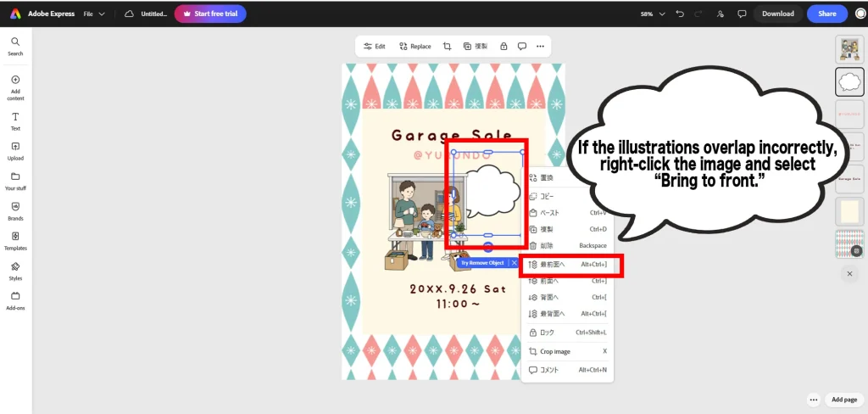Open the Brands panel
Image resolution: width=868 pixels, height=414 pixels.
tap(15, 211)
